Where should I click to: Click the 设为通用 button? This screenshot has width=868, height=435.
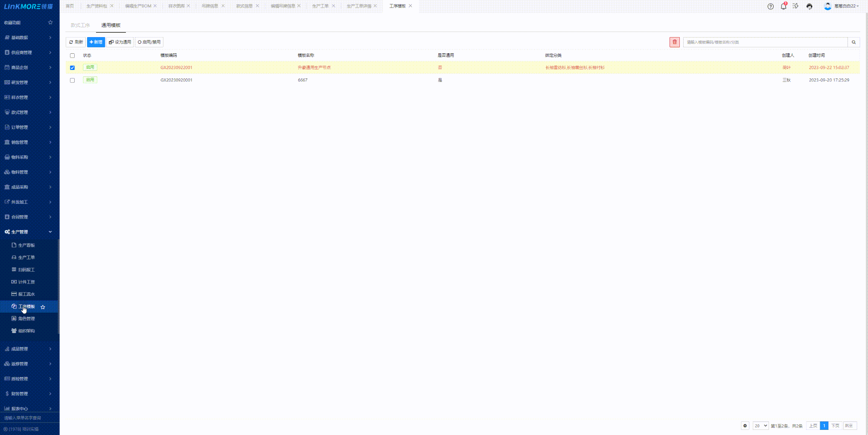coord(120,42)
